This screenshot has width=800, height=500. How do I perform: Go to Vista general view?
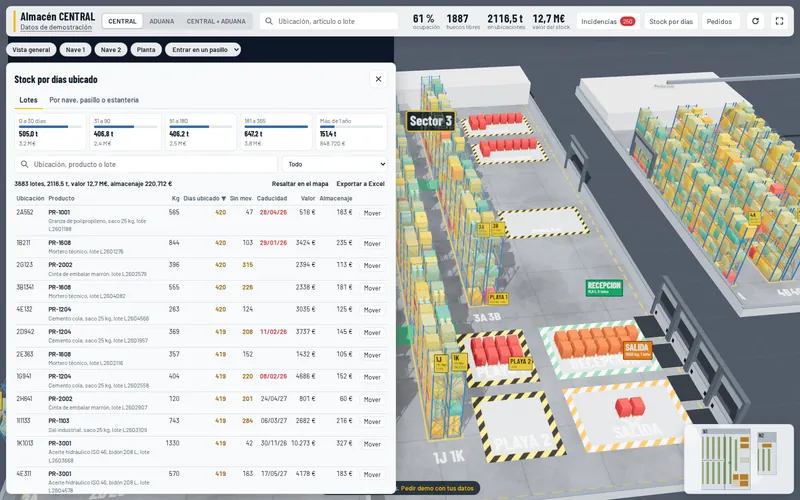(31, 49)
